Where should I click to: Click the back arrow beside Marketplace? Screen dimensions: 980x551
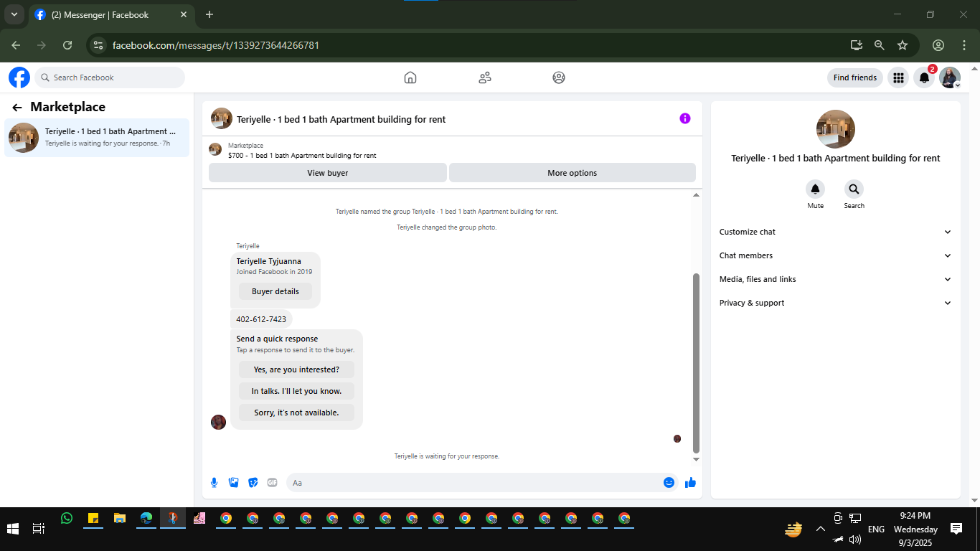click(17, 108)
